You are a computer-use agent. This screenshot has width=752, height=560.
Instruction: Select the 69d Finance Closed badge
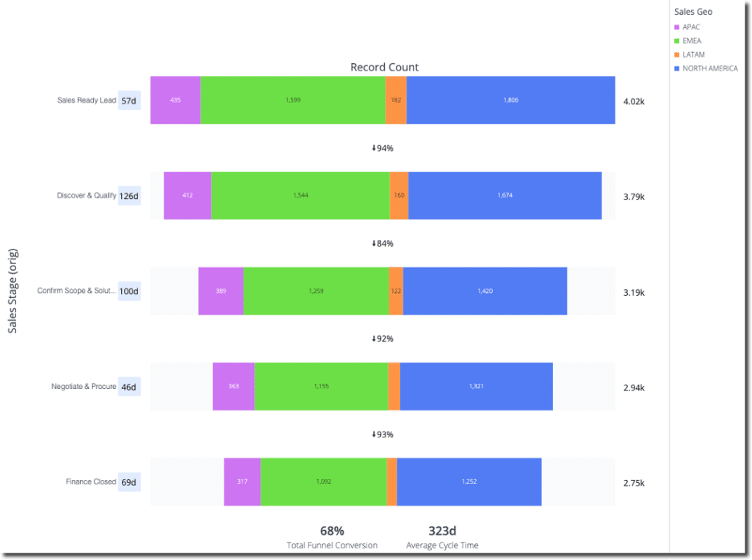[129, 482]
